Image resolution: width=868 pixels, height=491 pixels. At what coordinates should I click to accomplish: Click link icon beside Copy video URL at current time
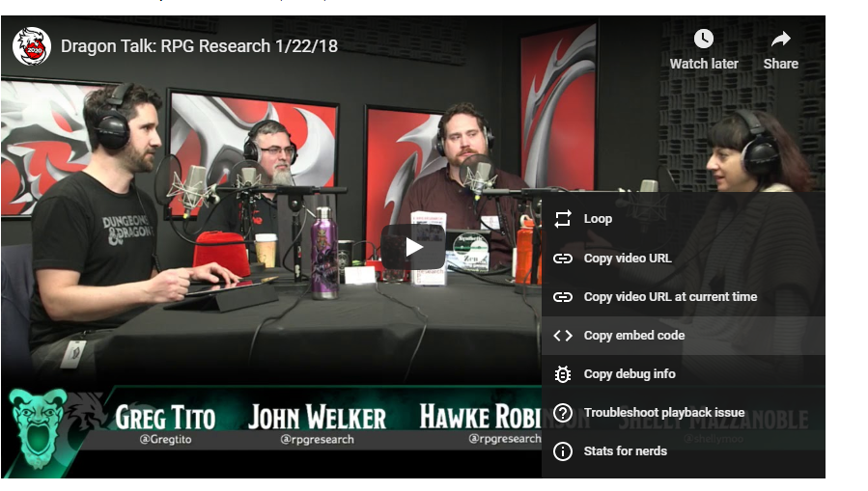point(563,297)
